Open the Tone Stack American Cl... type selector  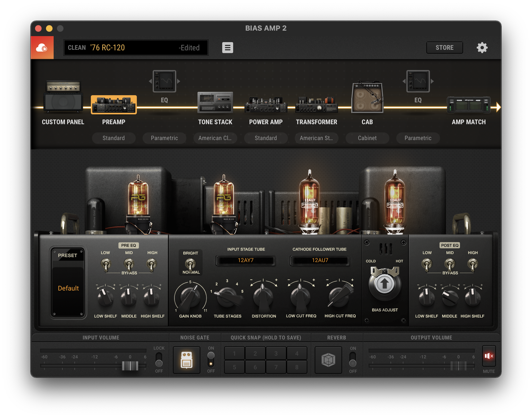(215, 138)
